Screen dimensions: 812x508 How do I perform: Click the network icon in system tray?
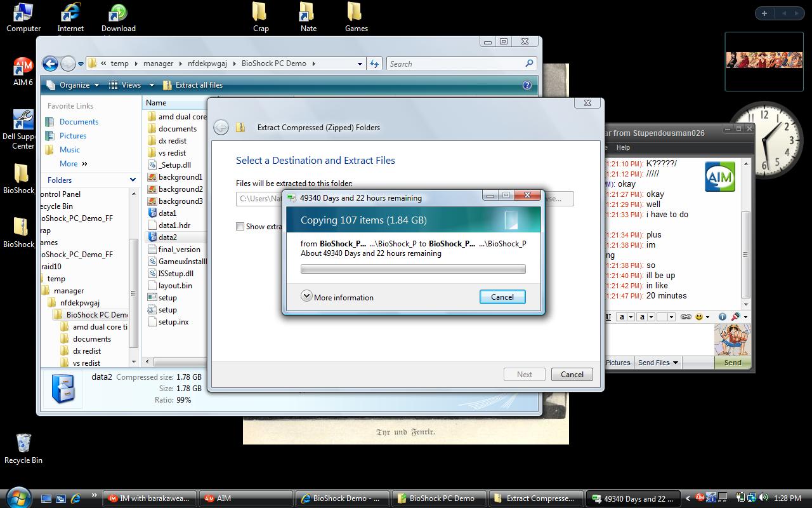pos(750,498)
